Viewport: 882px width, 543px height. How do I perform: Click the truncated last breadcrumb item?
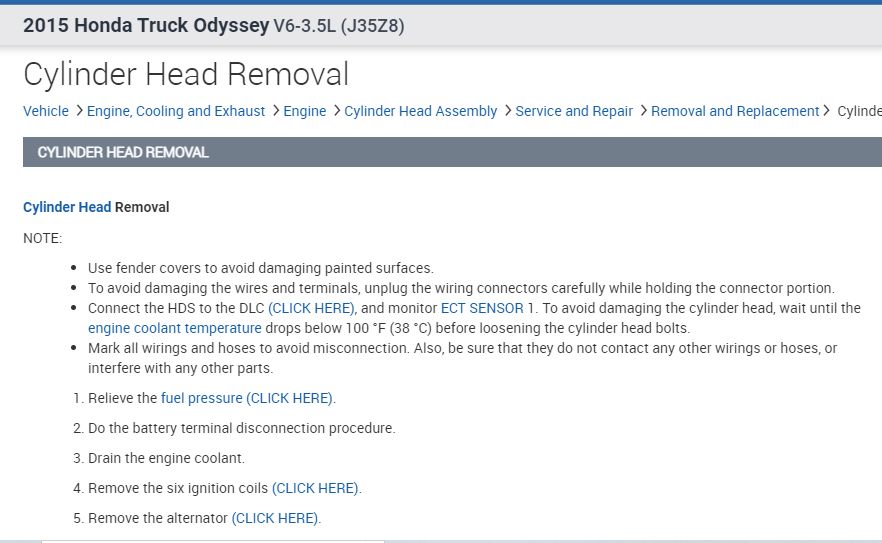[x=859, y=111]
